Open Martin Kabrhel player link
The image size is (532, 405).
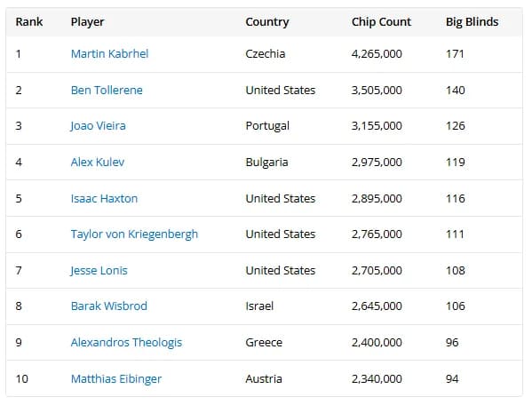(109, 53)
